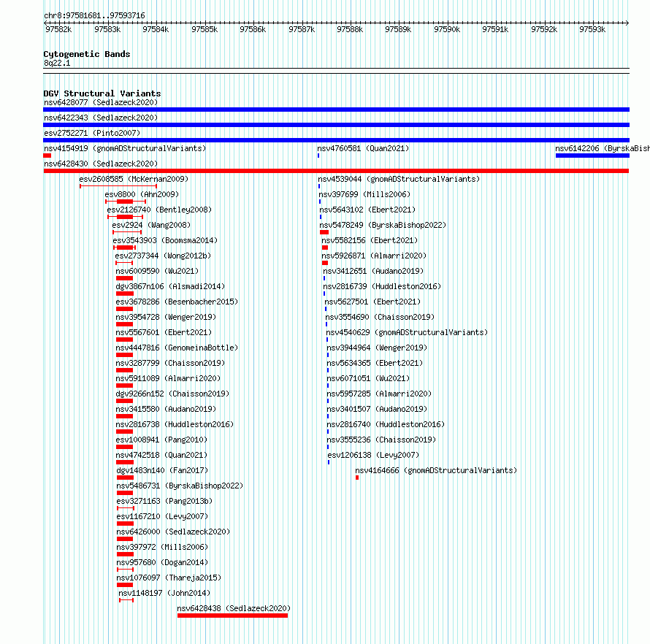Open variant nsv4742518 (Quan2021)
Viewport: 650px width, 644px height.
[x=161, y=455]
